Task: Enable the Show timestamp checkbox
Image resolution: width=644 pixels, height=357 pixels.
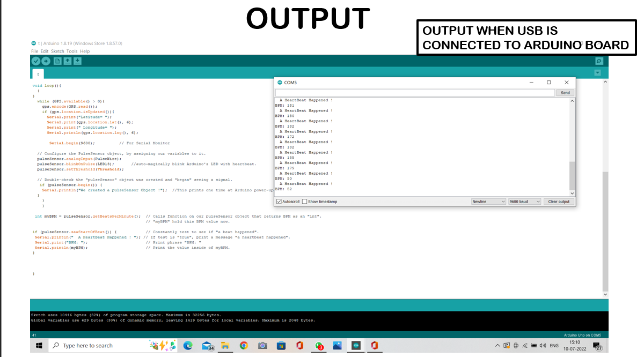Action: [x=305, y=202]
